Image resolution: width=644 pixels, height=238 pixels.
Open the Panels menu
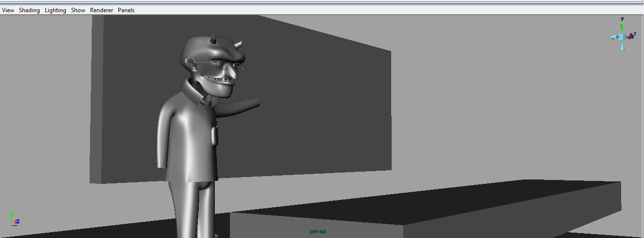pos(126,10)
